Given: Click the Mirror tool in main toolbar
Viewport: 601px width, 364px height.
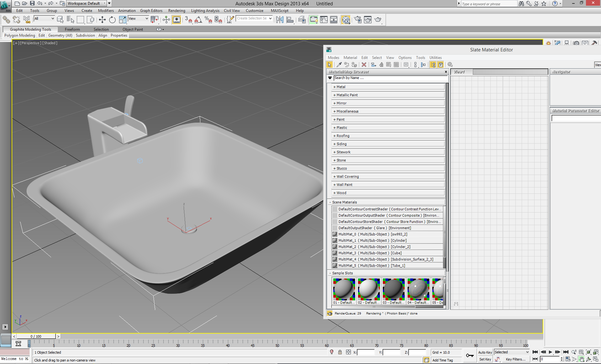Looking at the screenshot, I should coord(280,20).
